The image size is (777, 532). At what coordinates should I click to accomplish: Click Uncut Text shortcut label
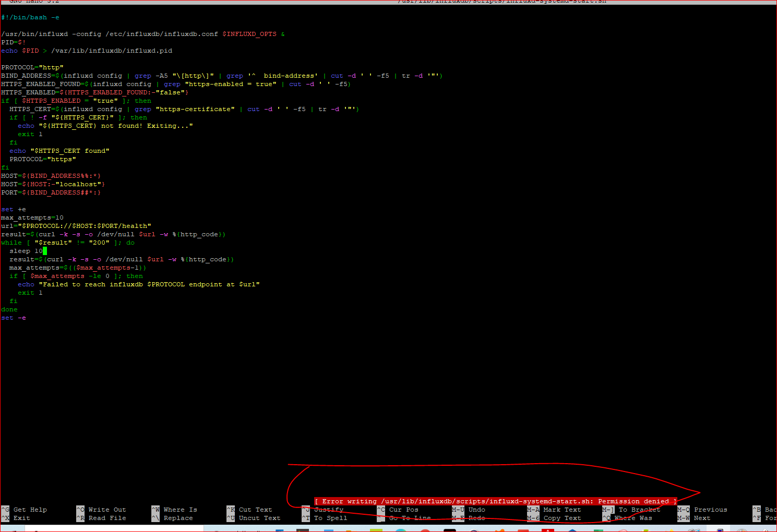pyautogui.click(x=259, y=518)
